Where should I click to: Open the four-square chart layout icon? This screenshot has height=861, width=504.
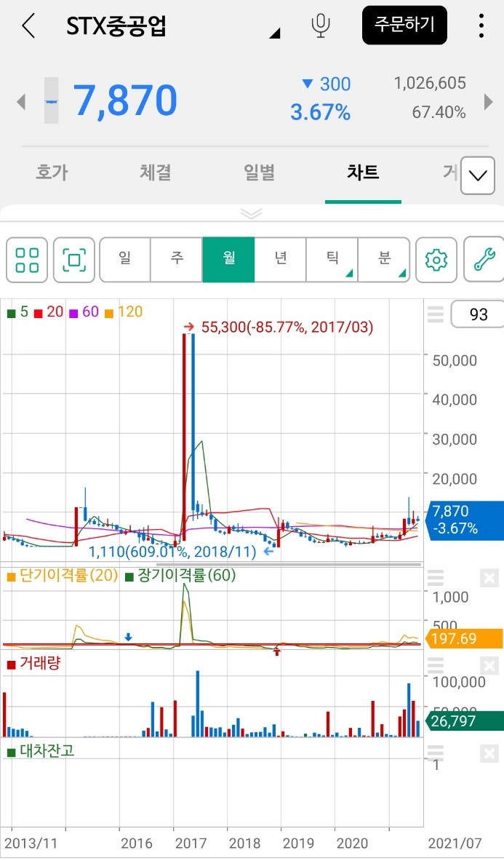[x=27, y=260]
